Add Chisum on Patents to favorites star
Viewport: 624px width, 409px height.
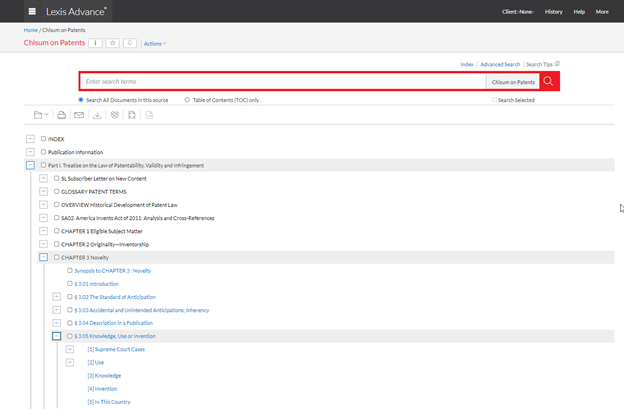pos(113,43)
